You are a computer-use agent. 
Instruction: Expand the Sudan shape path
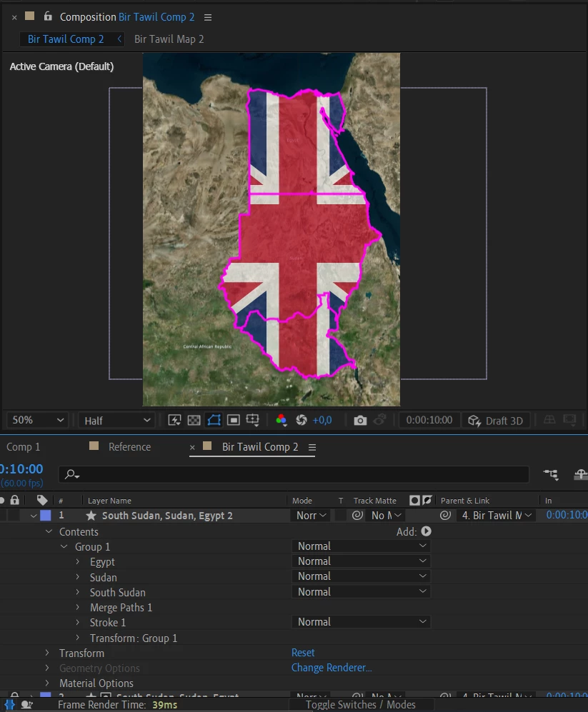pos(77,577)
